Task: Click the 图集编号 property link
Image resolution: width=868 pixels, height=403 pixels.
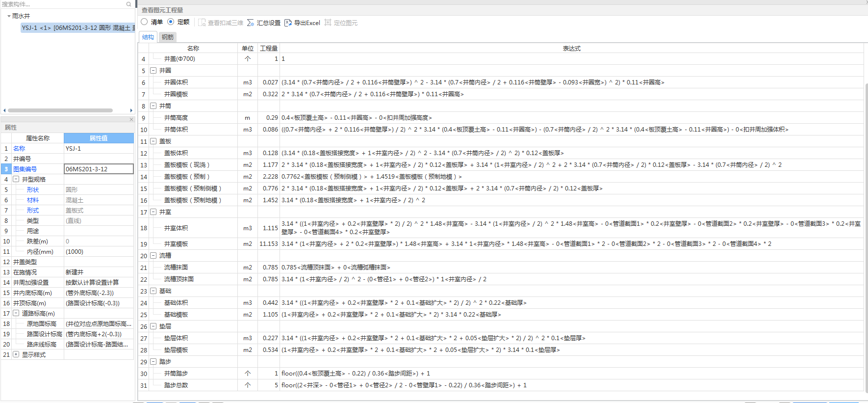Action: click(x=25, y=169)
